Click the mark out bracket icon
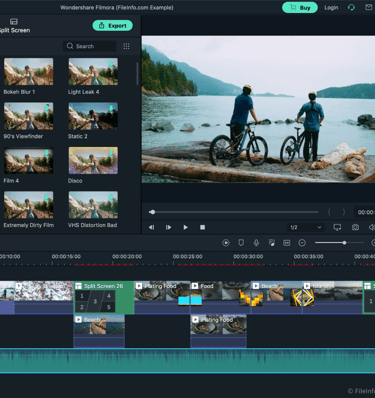The height and width of the screenshot is (398, 375). [x=344, y=212]
